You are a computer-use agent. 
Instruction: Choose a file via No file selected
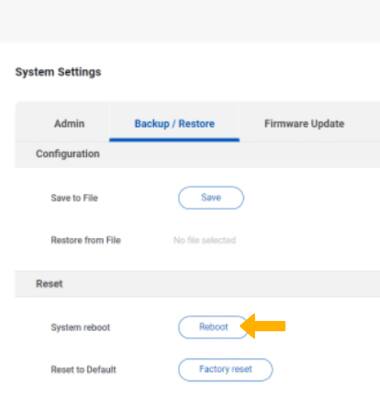(x=205, y=240)
